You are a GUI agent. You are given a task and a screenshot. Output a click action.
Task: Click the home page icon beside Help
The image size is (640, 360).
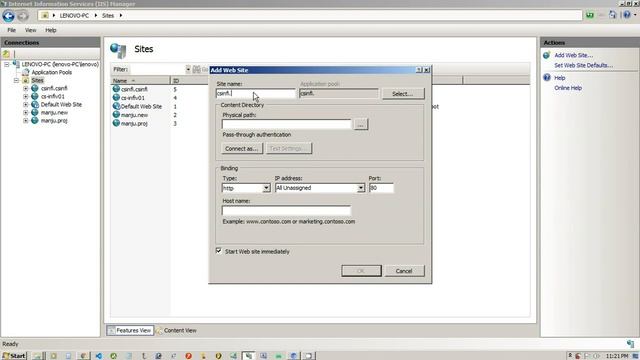613,15
